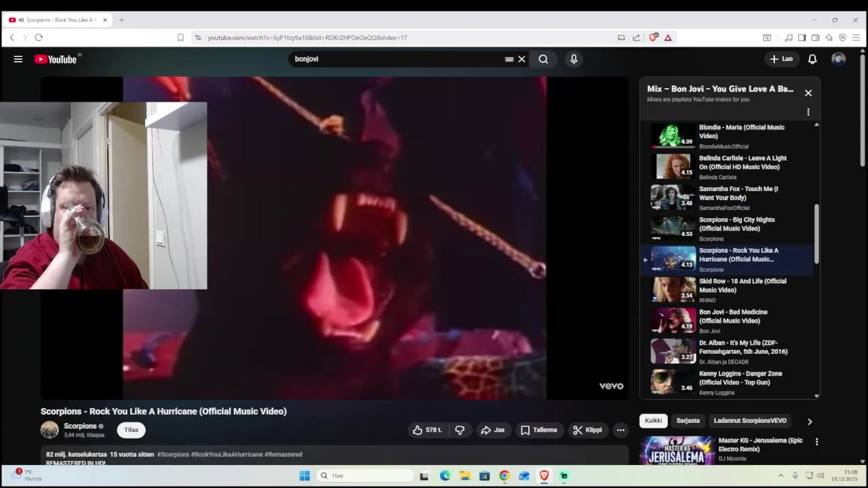Click the #Scorpions hashtag link
The width and height of the screenshot is (868, 488).
pyautogui.click(x=173, y=454)
